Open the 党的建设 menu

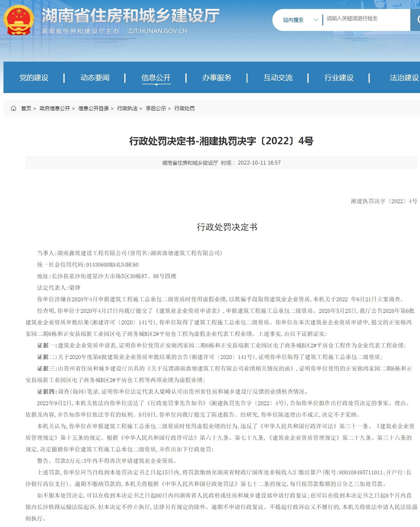tap(34, 78)
